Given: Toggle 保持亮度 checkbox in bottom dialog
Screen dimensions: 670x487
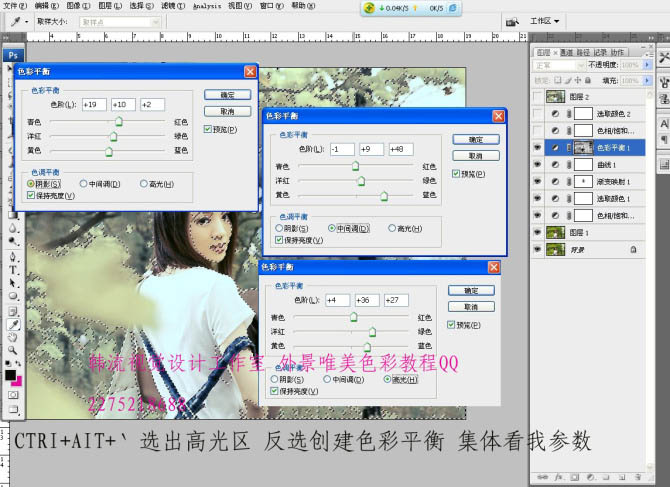Looking at the screenshot, I should point(275,391).
